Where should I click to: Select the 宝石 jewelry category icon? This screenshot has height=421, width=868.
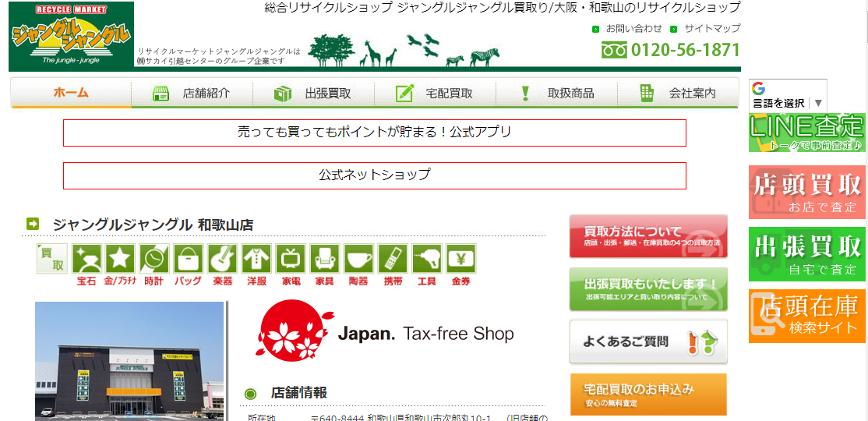(87, 259)
